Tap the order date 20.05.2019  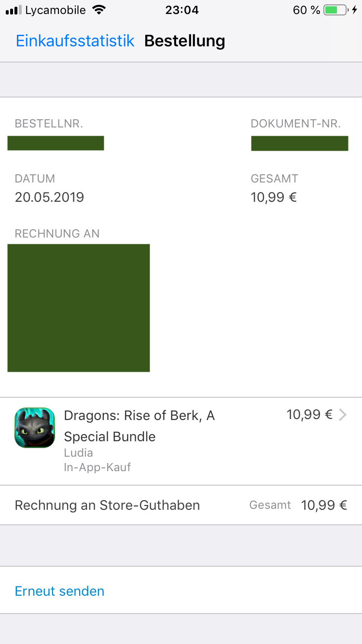coord(49,197)
